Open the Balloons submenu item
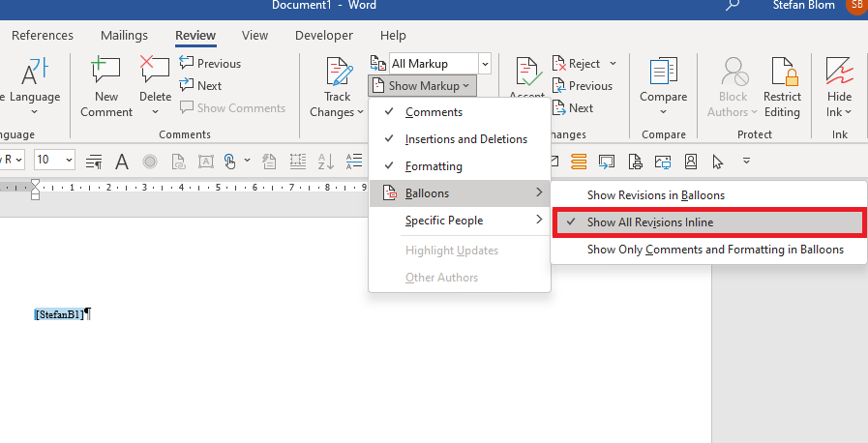868x443 pixels. click(x=460, y=193)
